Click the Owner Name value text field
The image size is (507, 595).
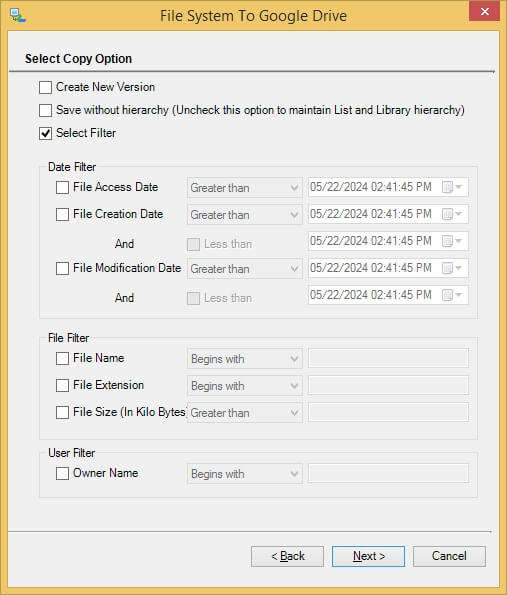388,473
